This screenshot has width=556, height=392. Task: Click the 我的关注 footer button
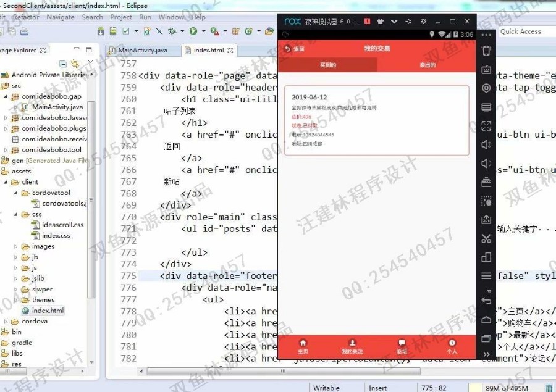tap(352, 347)
